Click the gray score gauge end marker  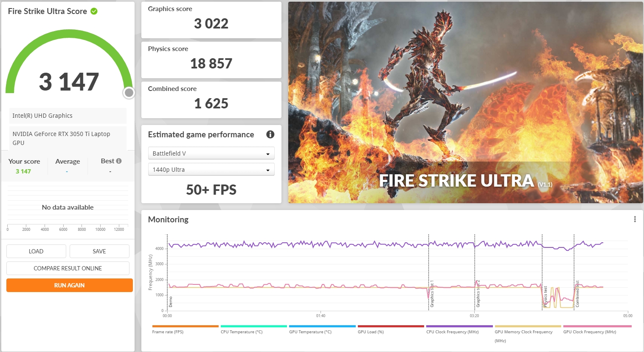pyautogui.click(x=129, y=93)
